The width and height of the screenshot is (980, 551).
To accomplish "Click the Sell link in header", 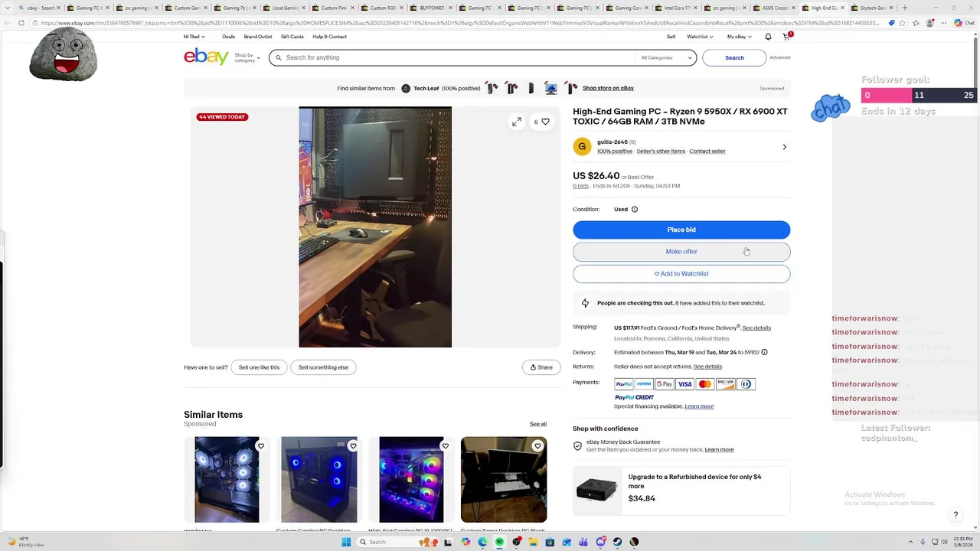I will pyautogui.click(x=671, y=37).
